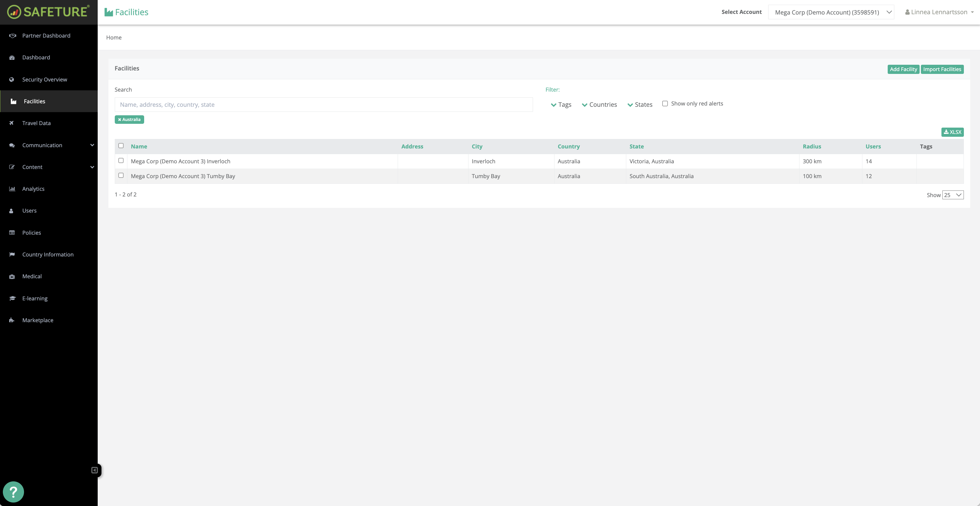Focus the facilities search input field
980x506 pixels.
pyautogui.click(x=323, y=105)
